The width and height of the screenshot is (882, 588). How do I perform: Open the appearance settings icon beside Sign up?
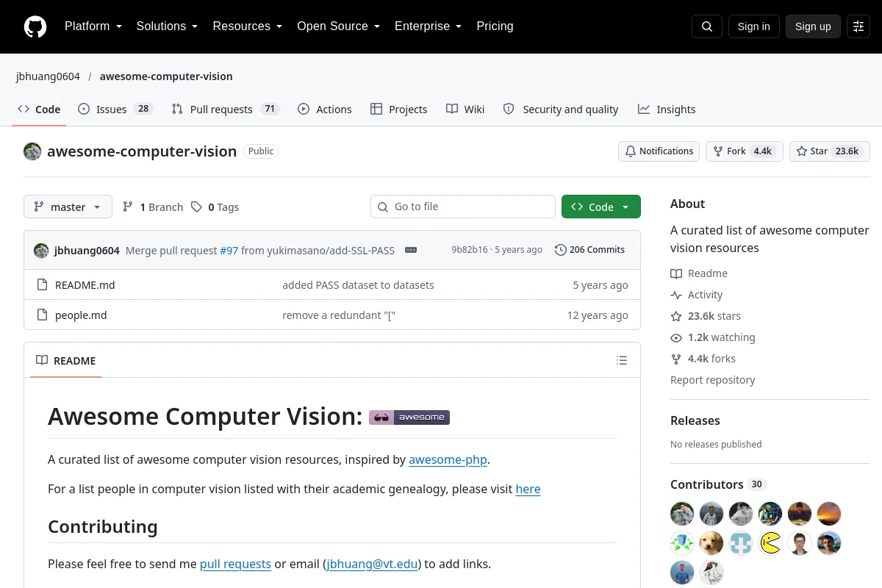[858, 26]
